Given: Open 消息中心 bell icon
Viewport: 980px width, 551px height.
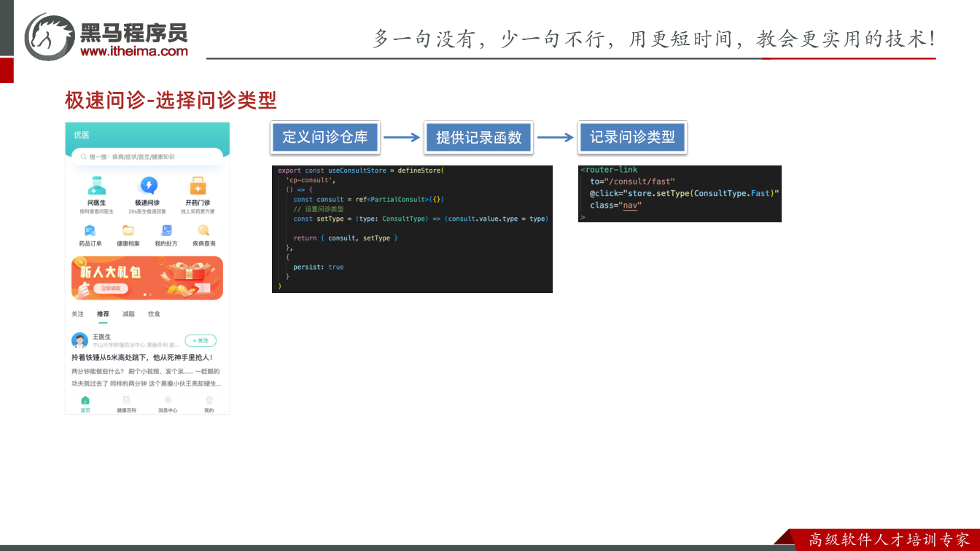Looking at the screenshot, I should [168, 400].
